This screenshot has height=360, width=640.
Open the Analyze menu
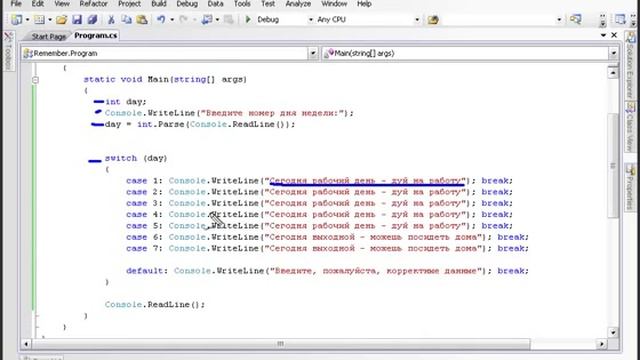(x=298, y=4)
